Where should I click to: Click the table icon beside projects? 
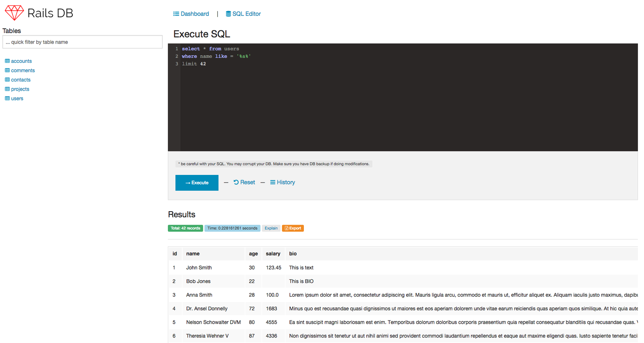pos(7,89)
